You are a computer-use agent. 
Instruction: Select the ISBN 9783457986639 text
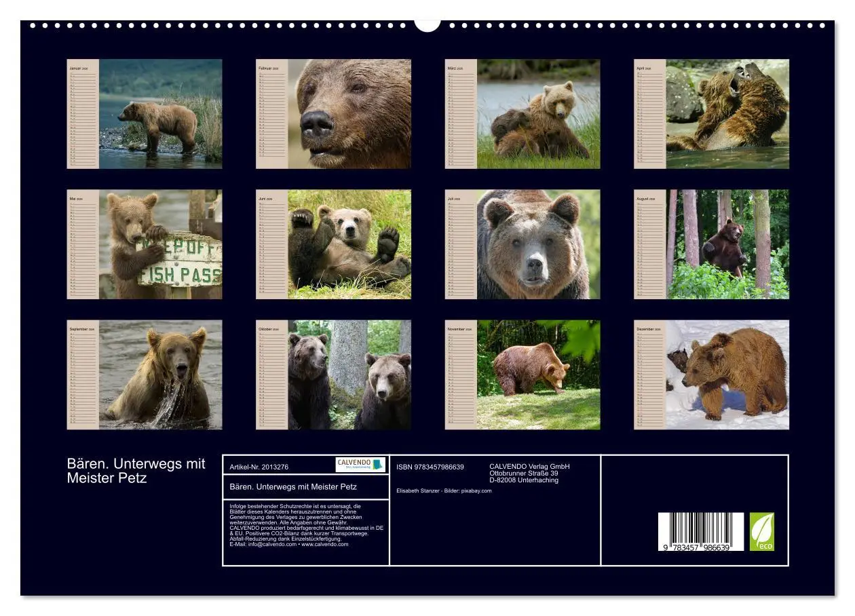coord(430,467)
